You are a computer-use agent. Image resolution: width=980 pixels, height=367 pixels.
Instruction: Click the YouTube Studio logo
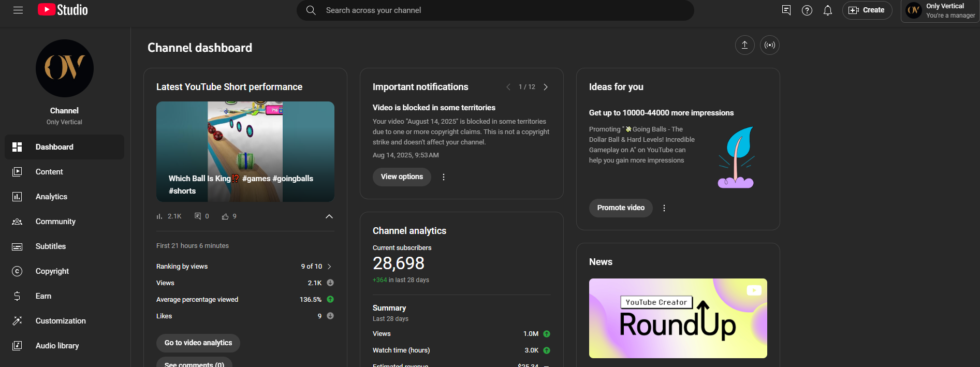63,10
